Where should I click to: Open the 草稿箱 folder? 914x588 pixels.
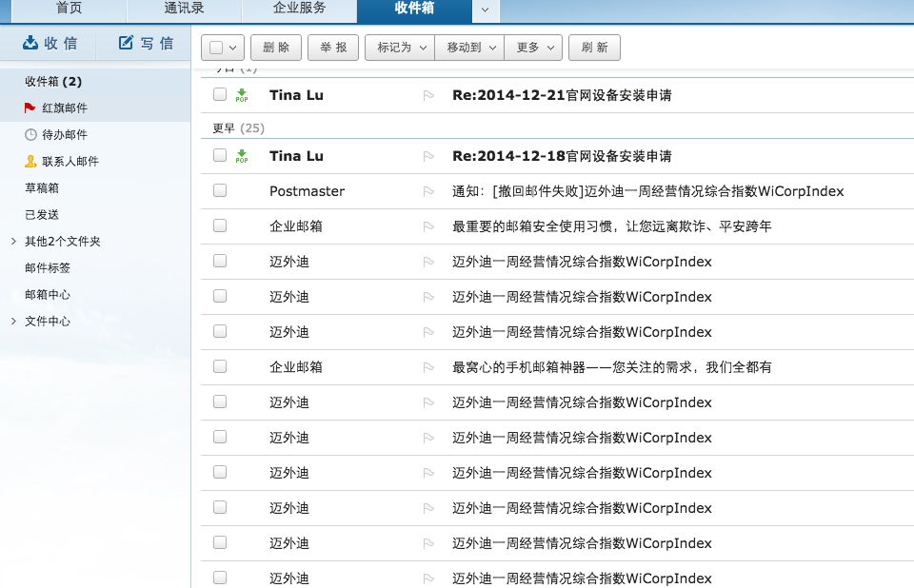point(42,187)
